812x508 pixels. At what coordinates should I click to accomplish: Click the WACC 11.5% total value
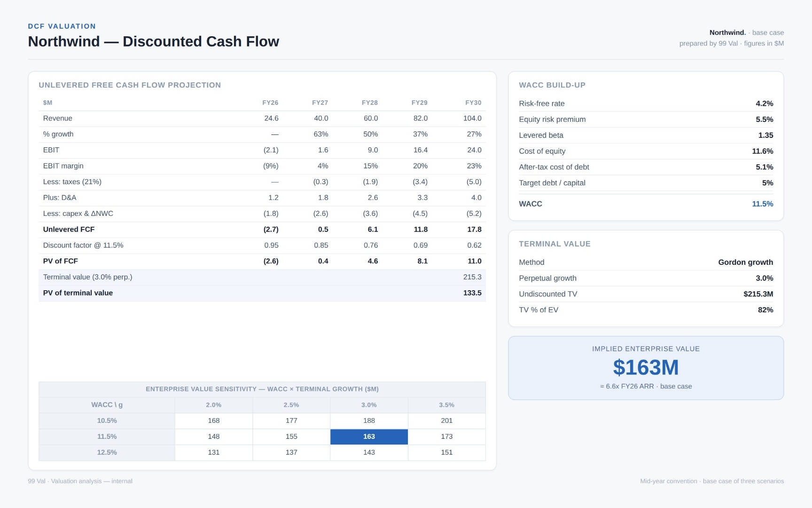pos(762,204)
